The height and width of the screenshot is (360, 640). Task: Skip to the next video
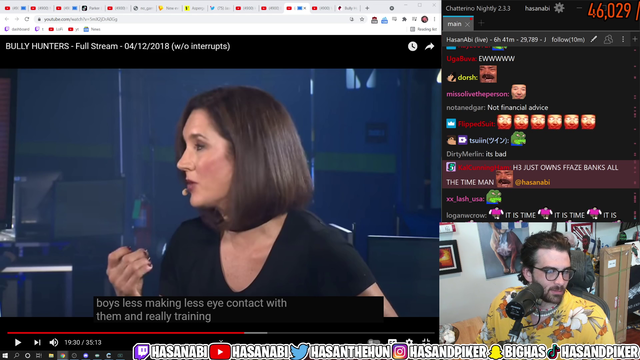point(37,342)
